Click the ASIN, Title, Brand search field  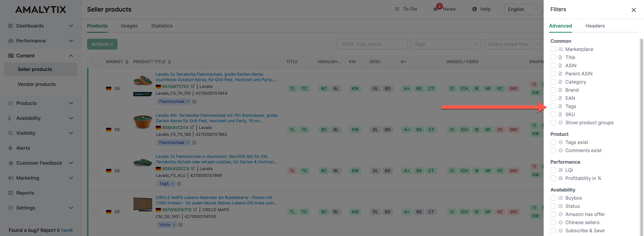click(x=372, y=44)
